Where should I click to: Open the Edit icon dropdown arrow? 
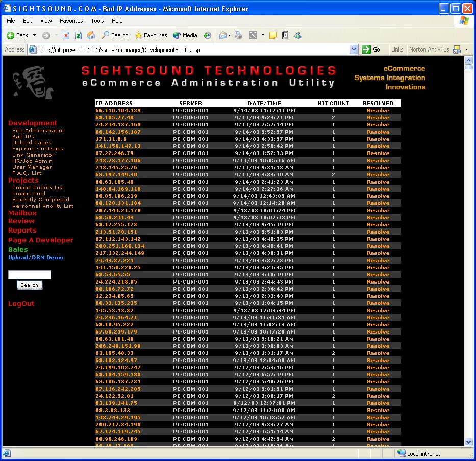click(x=263, y=35)
